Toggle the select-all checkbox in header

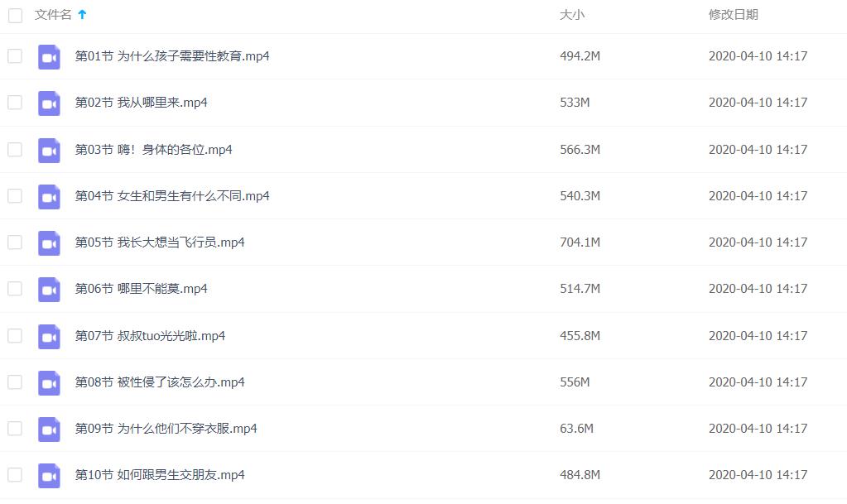click(15, 15)
